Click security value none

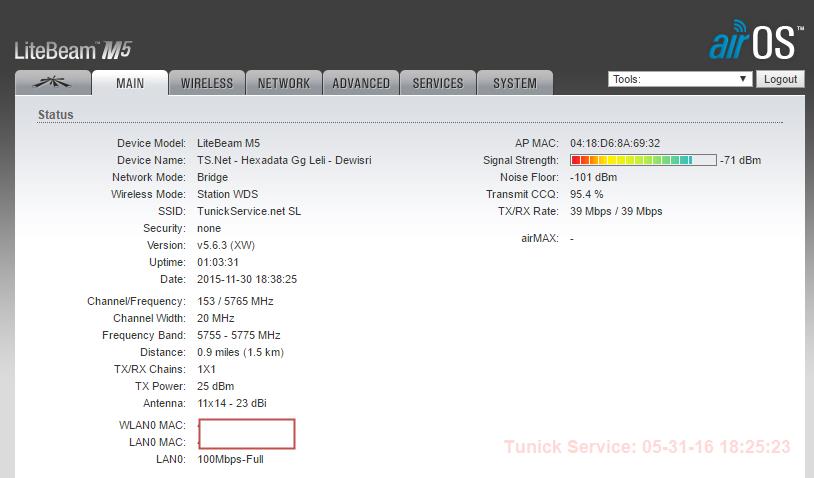click(x=209, y=228)
